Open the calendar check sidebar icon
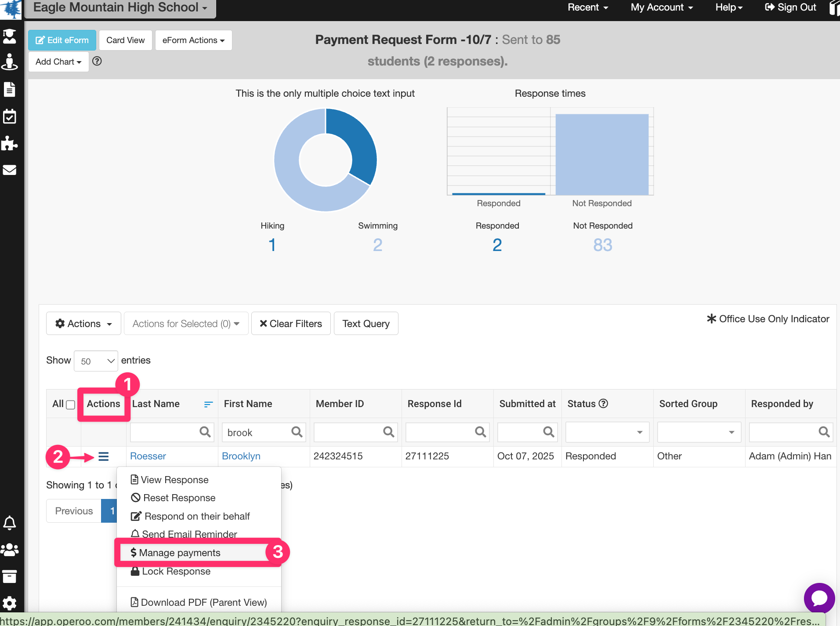840x626 pixels. [10, 116]
